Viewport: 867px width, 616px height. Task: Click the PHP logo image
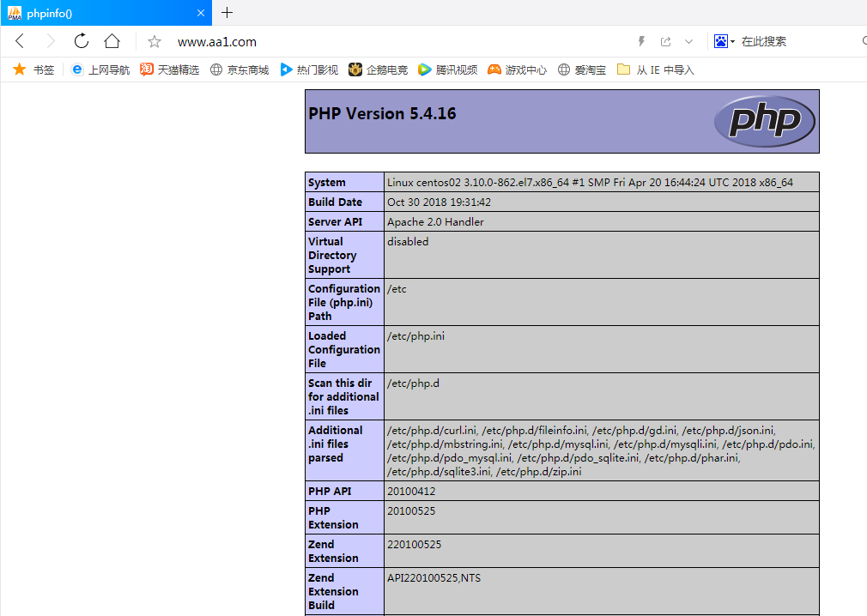(764, 121)
